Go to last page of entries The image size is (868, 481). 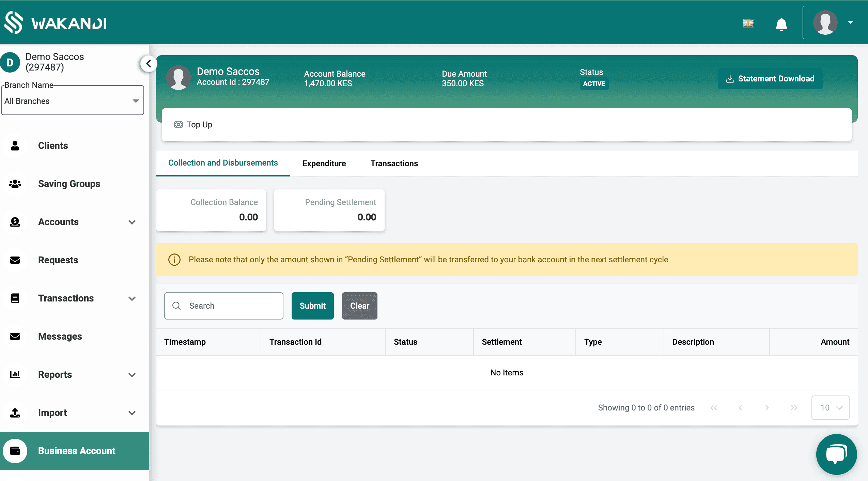coord(794,408)
